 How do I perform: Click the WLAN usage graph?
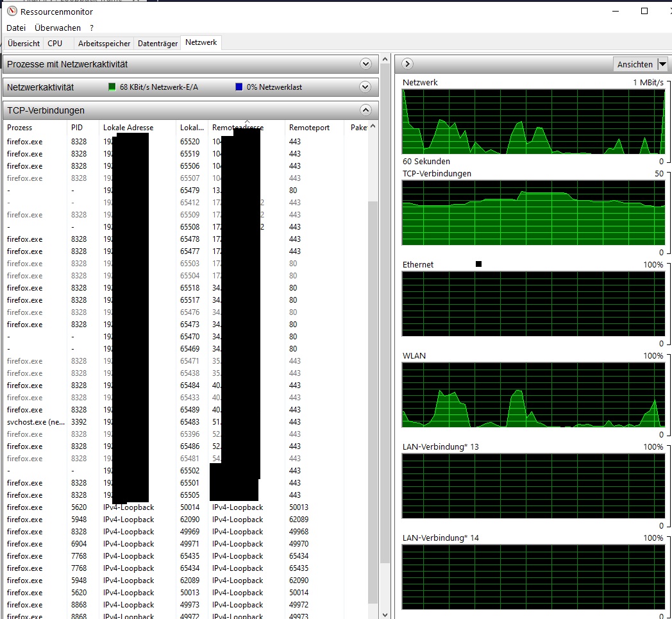[x=533, y=394]
